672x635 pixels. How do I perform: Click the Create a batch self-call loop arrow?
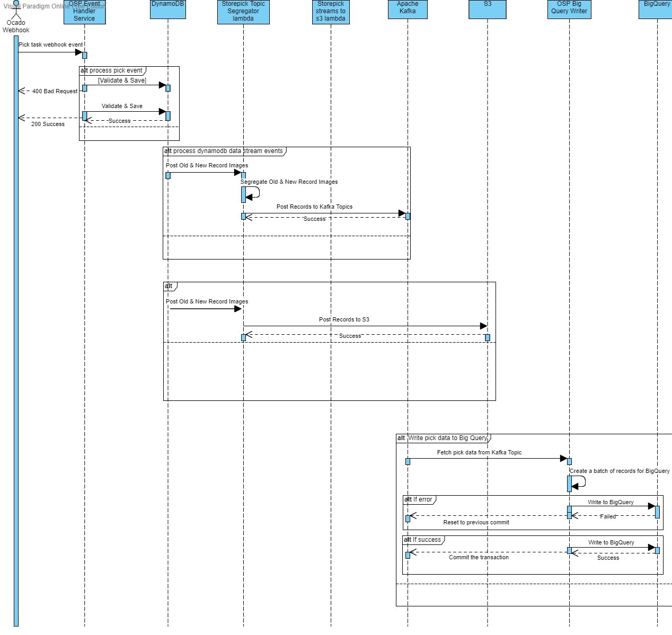579,482
